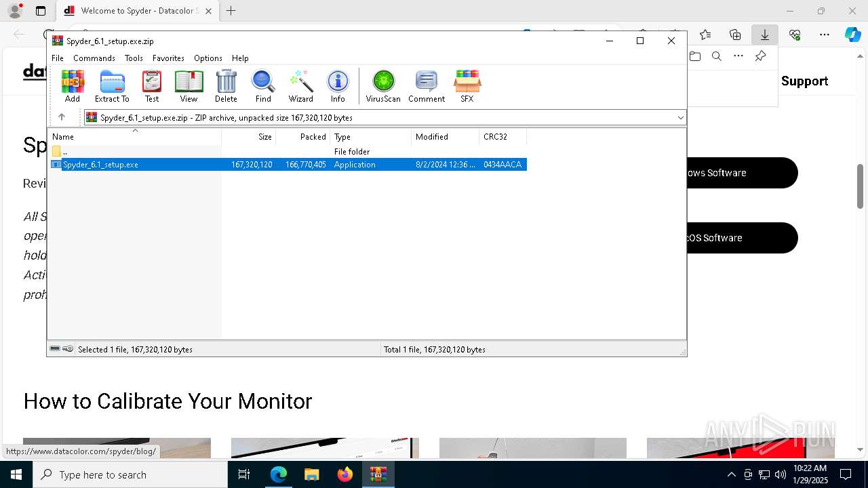Sort by Size column header
Screen dimensions: 868x488
point(249,136)
